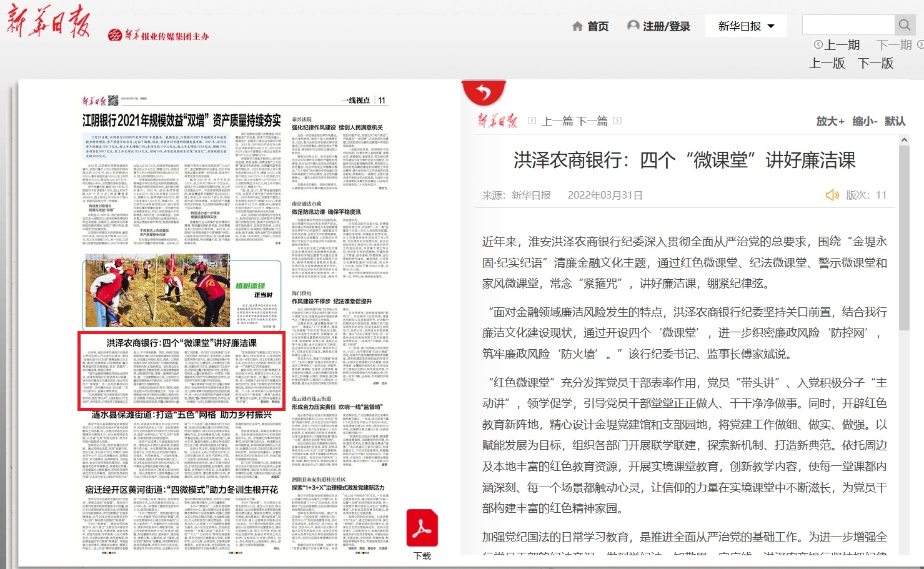Select 洪泽农商银行 四个微课堂 headline on page
Screen dimensions: 924x569
pos(182,343)
